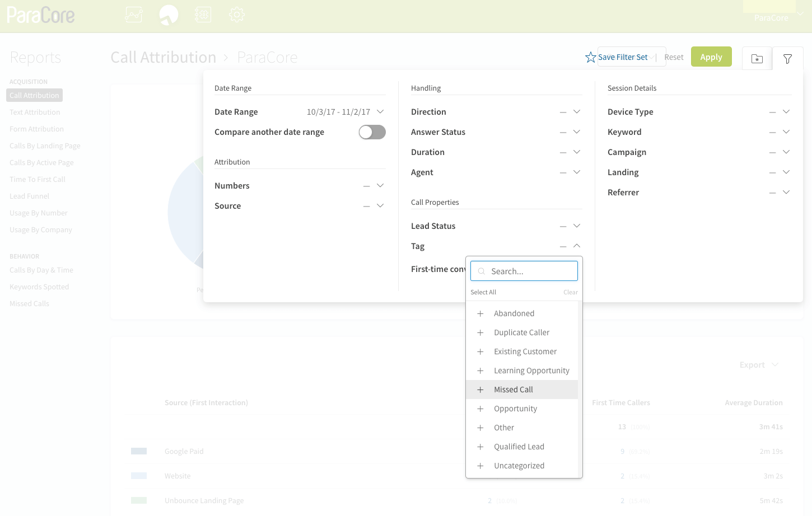
Task: Open Time To First Call report
Action: (x=38, y=179)
